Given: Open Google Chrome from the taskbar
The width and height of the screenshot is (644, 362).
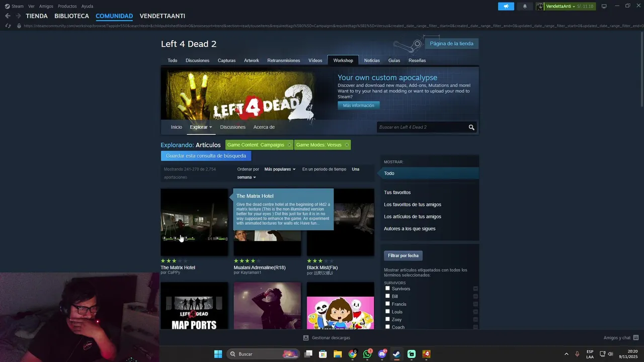Looking at the screenshot, I should [352, 354].
